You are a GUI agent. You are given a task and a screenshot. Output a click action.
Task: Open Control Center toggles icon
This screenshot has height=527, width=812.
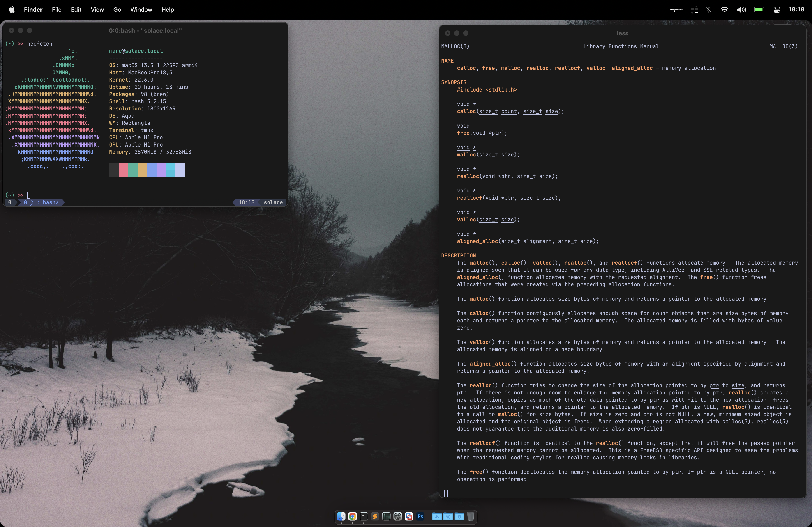click(x=777, y=9)
